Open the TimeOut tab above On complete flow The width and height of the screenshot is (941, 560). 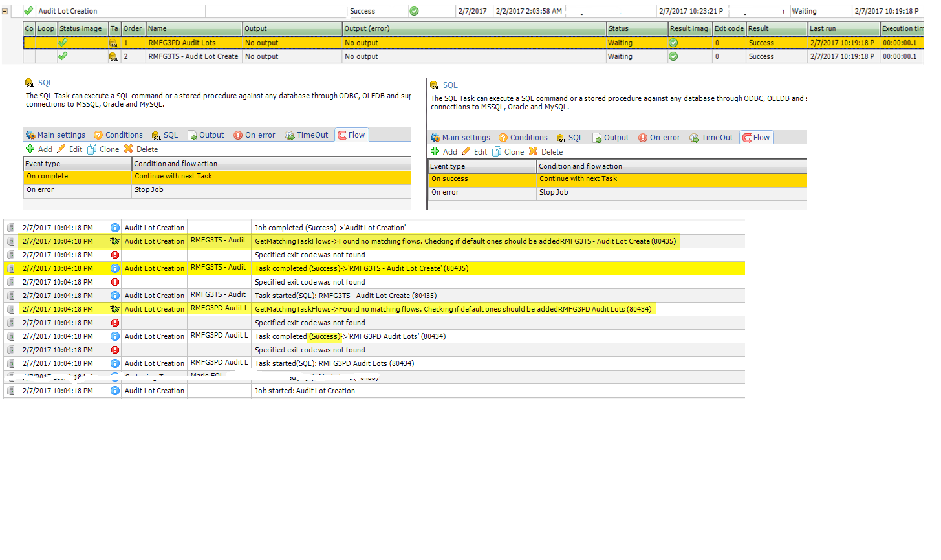pos(307,135)
